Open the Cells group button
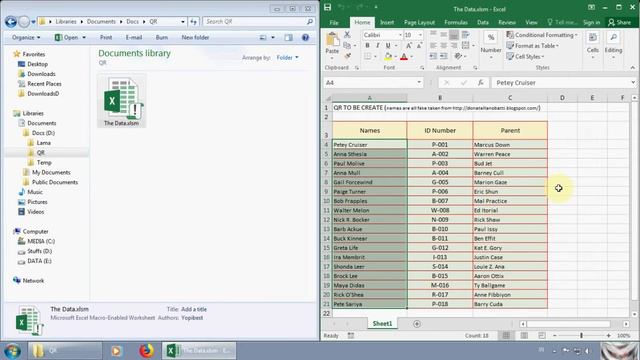This screenshot has width=640, height=360. pos(593,45)
